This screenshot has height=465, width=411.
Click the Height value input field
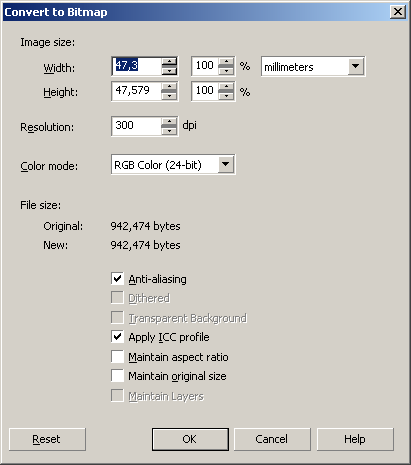(x=137, y=91)
